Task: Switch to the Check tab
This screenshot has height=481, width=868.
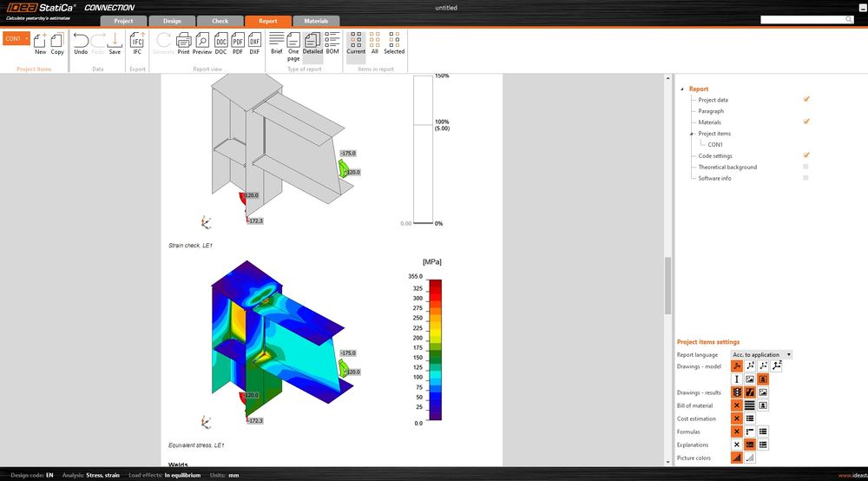Action: tap(220, 21)
